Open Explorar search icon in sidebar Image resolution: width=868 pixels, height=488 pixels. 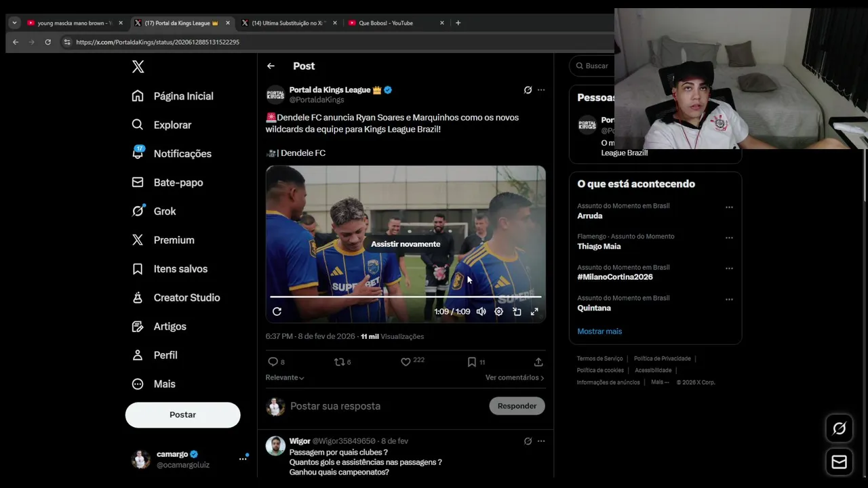(138, 125)
